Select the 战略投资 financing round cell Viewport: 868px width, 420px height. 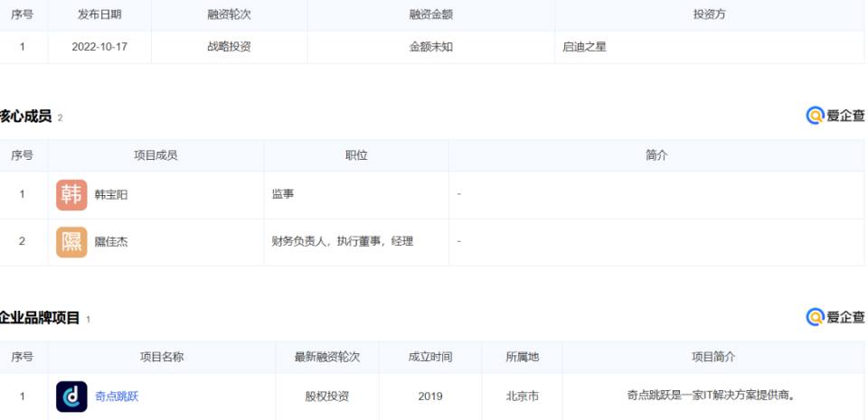pyautogui.click(x=229, y=47)
